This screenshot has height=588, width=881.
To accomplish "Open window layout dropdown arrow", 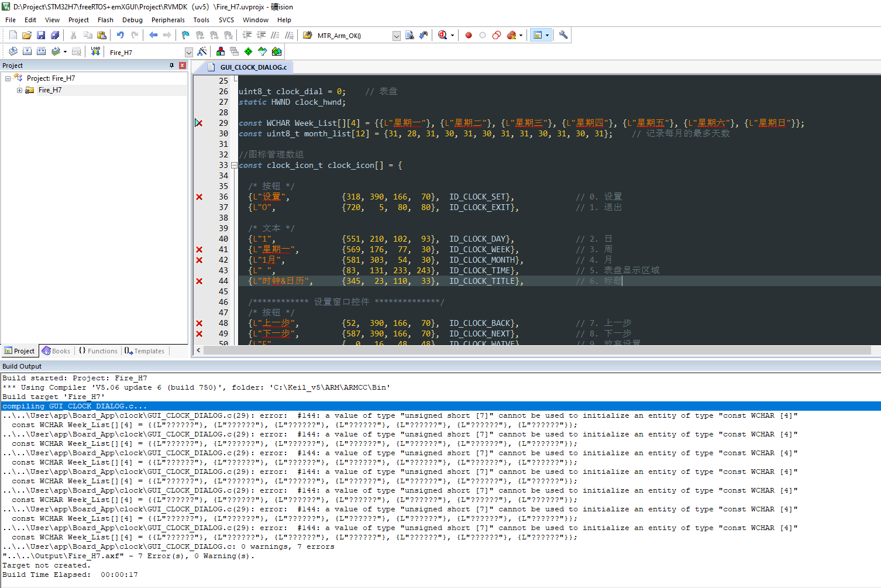I will 548,35.
